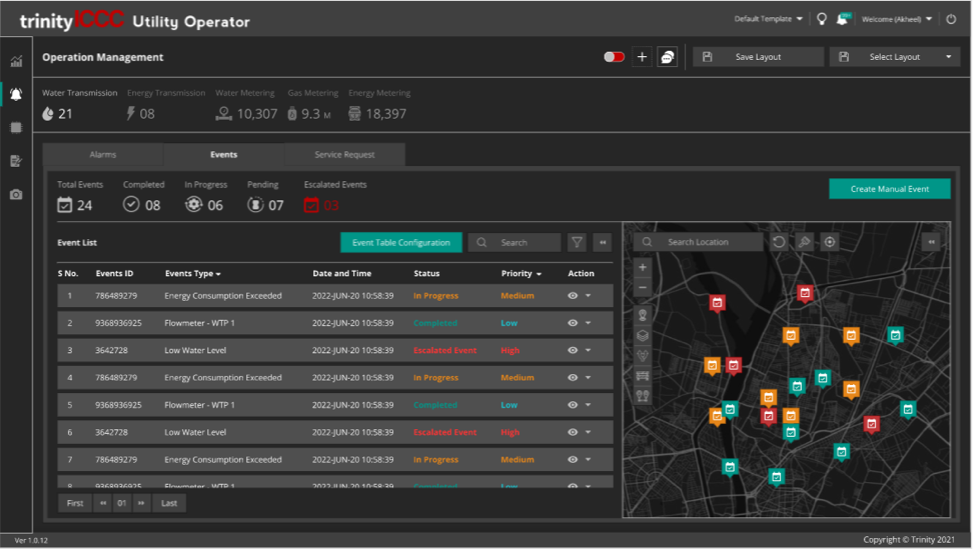The width and height of the screenshot is (973, 549).
Task: Open the analytics chart icon in sidebar
Action: pyautogui.click(x=16, y=61)
